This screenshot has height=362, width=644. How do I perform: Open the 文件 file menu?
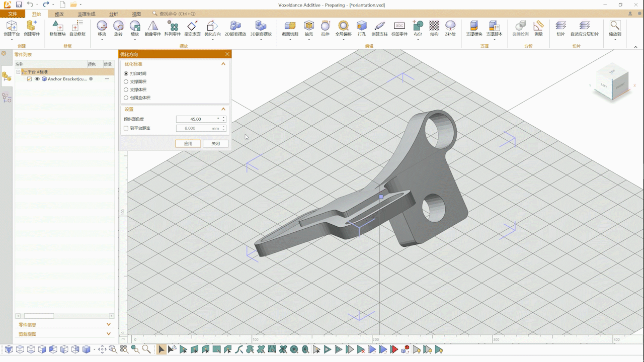tap(13, 14)
